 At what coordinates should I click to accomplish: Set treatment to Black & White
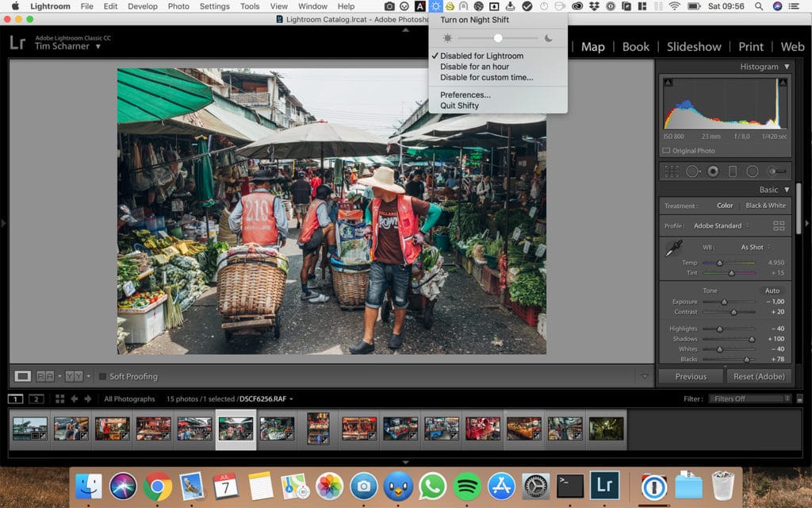[x=765, y=206]
